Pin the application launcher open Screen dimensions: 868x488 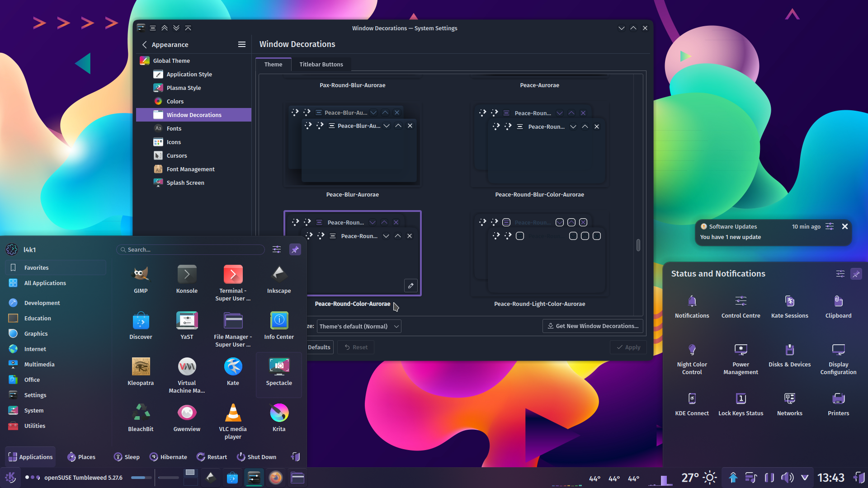(295, 249)
